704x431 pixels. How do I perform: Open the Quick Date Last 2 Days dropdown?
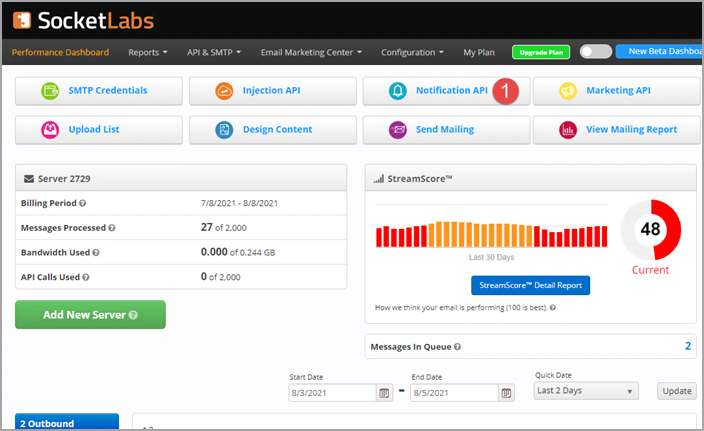586,391
